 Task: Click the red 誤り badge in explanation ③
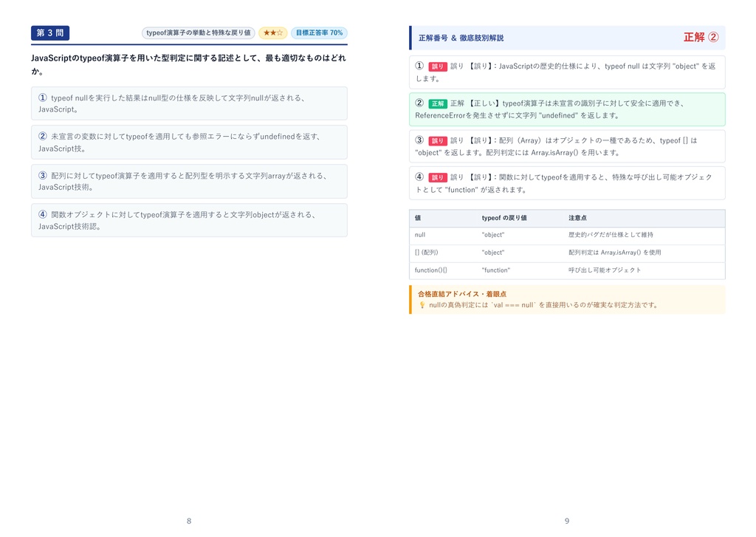[x=438, y=141]
